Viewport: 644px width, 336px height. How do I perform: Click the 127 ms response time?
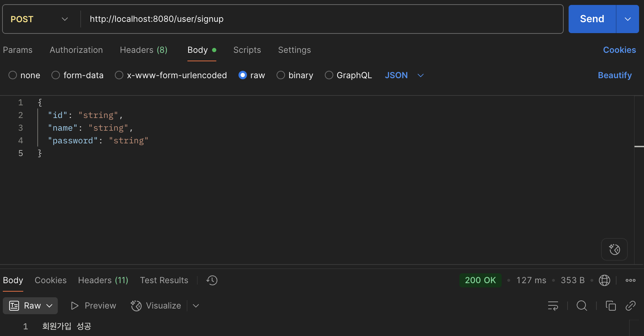coord(531,280)
